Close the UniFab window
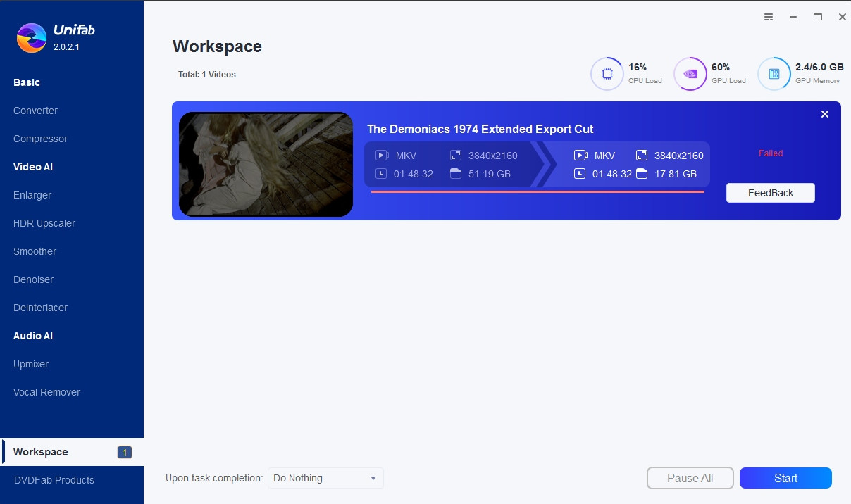The height and width of the screenshot is (504, 851). (x=842, y=17)
